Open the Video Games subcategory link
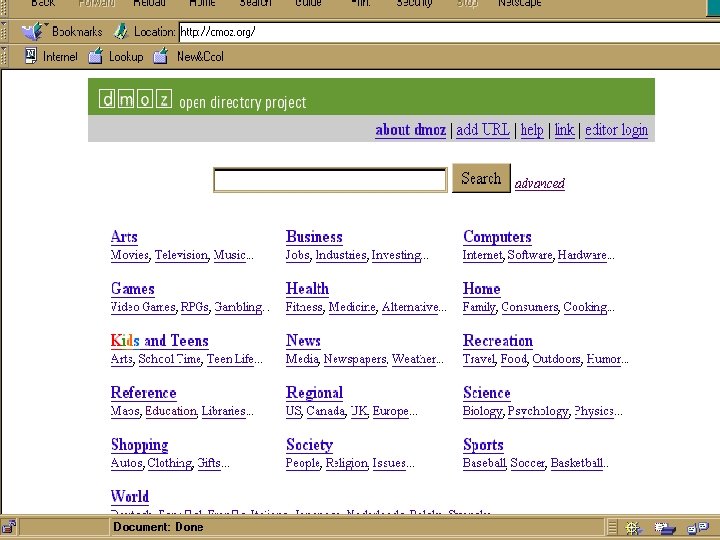This screenshot has width=720, height=540. pyautogui.click(x=143, y=307)
